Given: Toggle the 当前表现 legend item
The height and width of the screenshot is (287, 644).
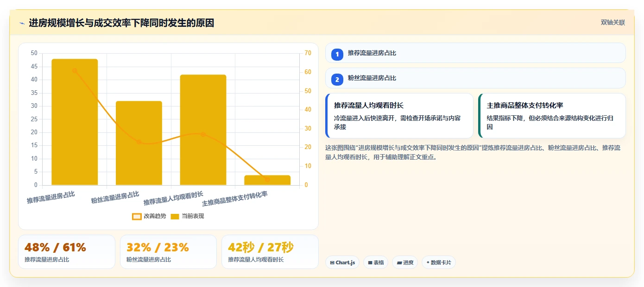Looking at the screenshot, I should (187, 216).
